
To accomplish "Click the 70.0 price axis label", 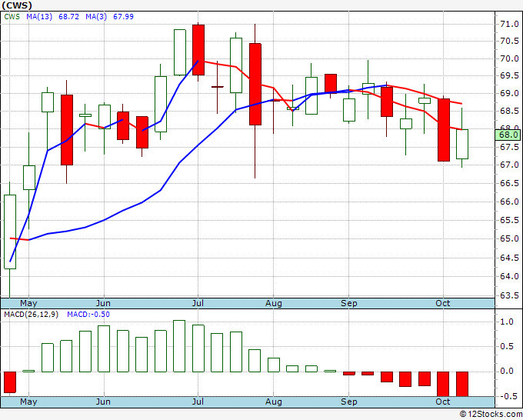I will click(x=509, y=59).
